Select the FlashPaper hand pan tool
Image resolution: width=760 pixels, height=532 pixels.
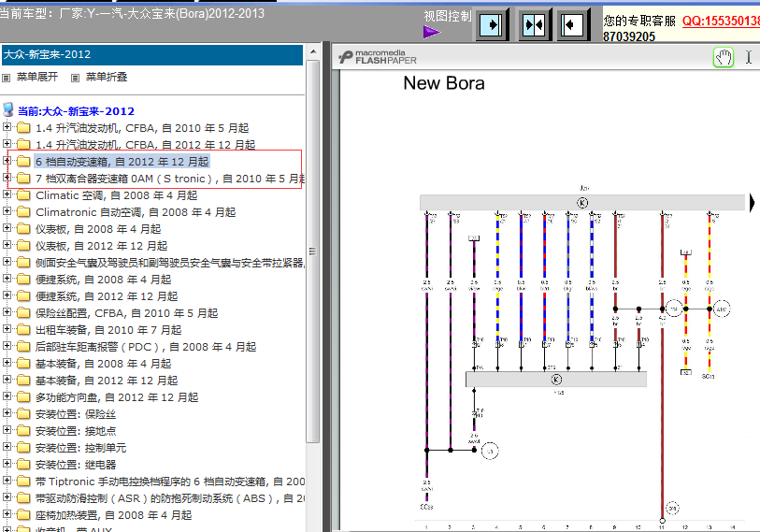pyautogui.click(x=724, y=58)
